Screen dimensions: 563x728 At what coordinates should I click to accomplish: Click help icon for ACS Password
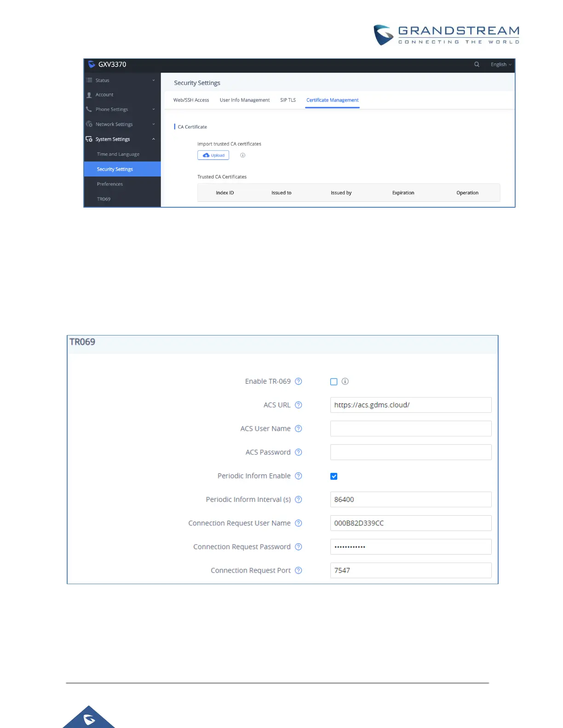click(299, 452)
